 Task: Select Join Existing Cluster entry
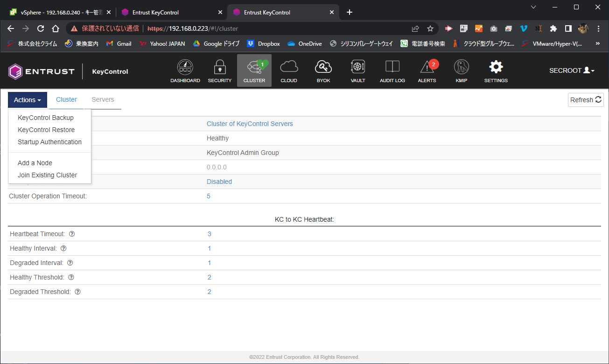point(47,175)
